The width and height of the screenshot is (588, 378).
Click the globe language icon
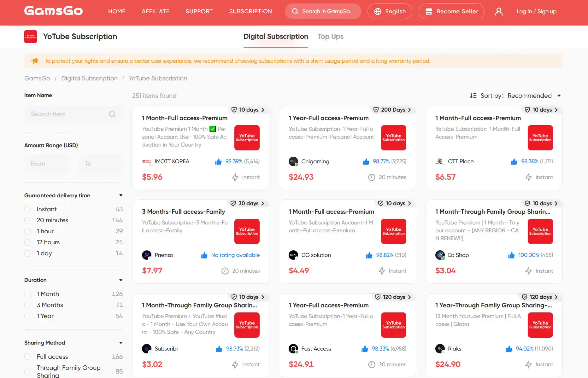[378, 11]
